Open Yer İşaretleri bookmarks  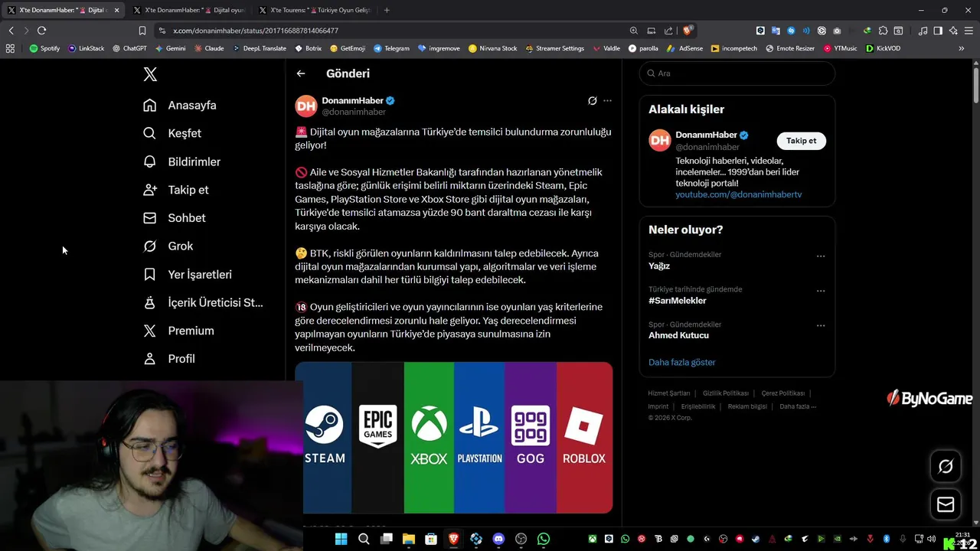tap(188, 274)
